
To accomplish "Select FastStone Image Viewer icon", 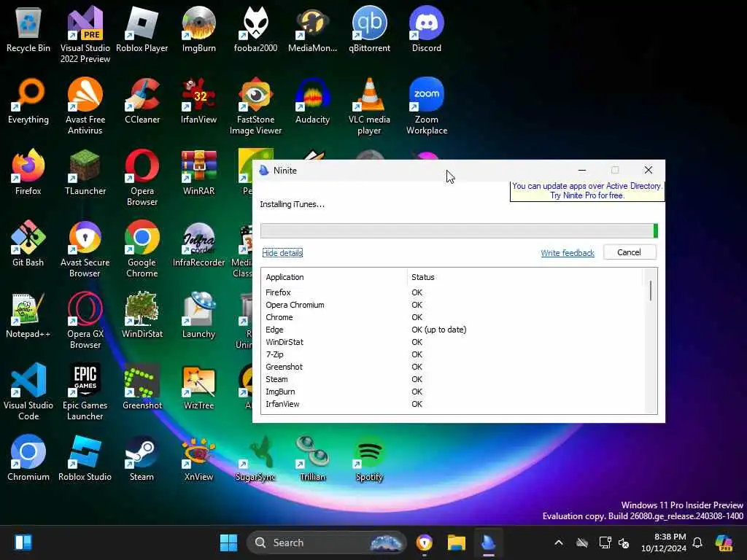I will 255,106.
